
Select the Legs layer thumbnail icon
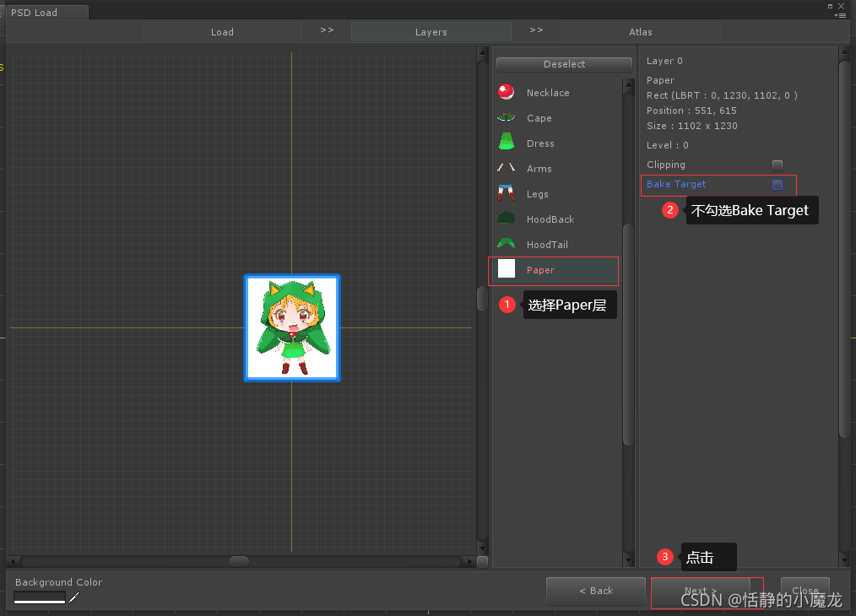(506, 192)
